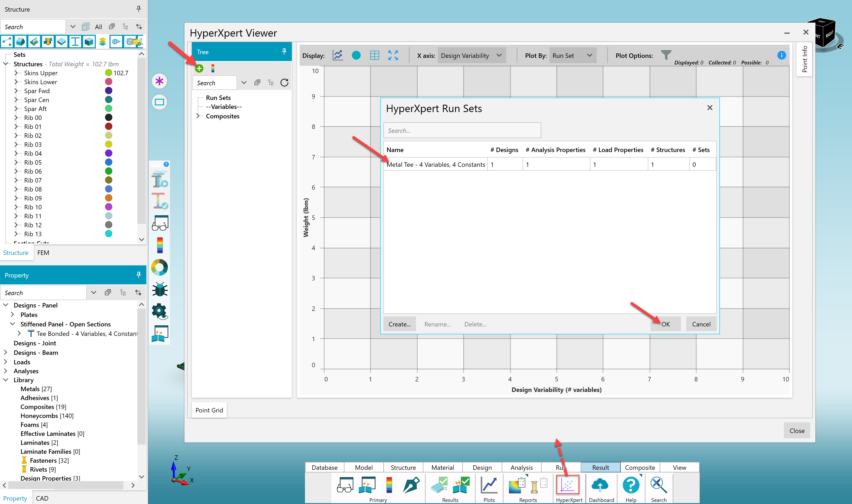Screen dimensions: 852x504
Task: Click the Search field in the Structure panel
Action: click(33, 27)
